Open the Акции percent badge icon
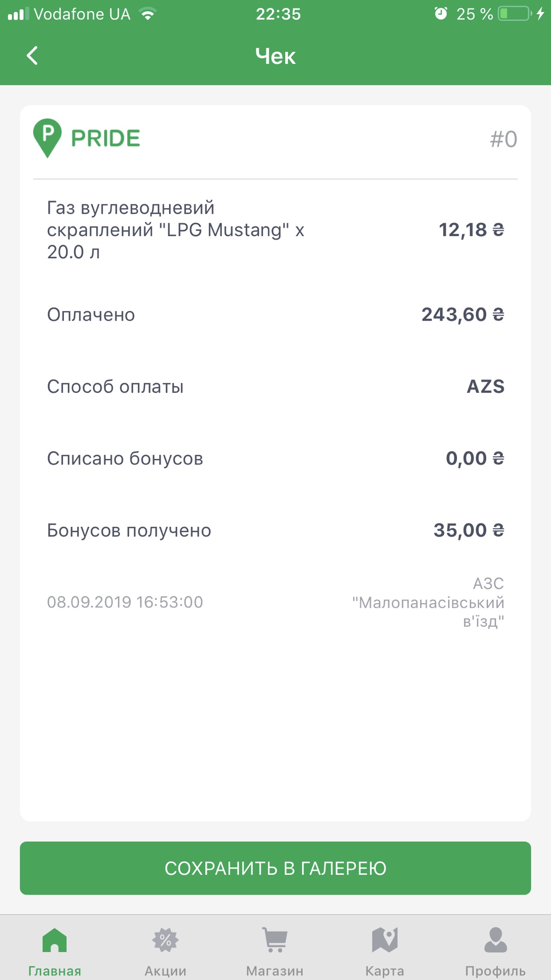551x980 pixels. coord(165,940)
